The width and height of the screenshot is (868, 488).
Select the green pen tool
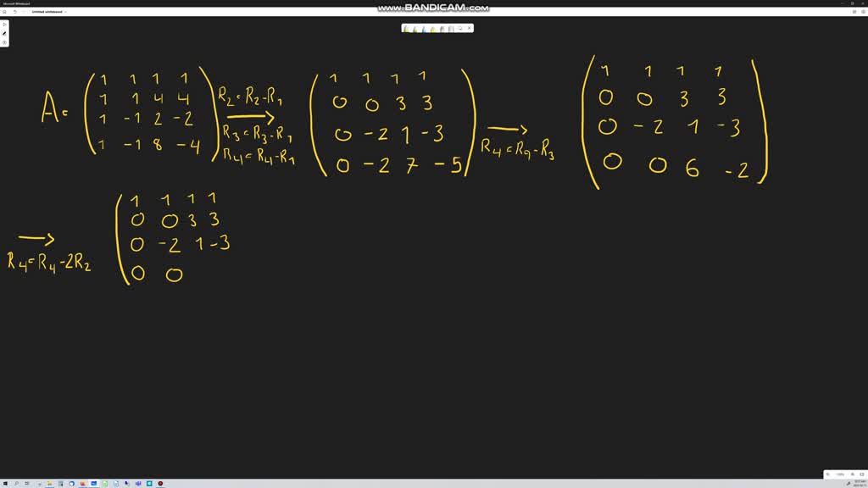tap(415, 29)
